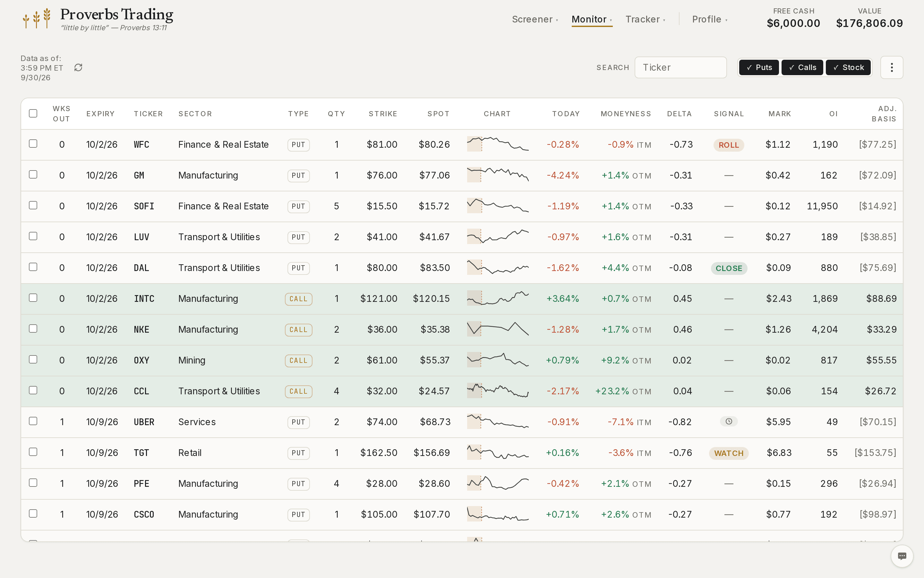Toggle the Puts filter off

click(x=759, y=68)
